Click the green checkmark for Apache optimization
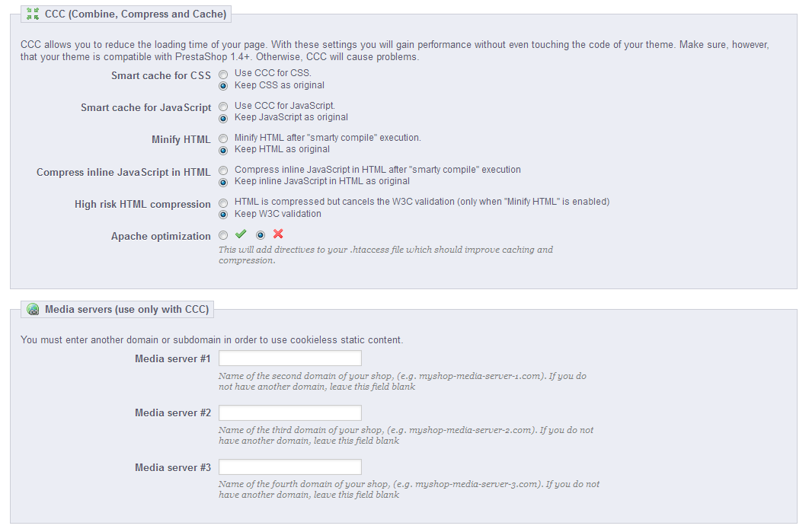This screenshot has width=809, height=532. click(x=241, y=234)
